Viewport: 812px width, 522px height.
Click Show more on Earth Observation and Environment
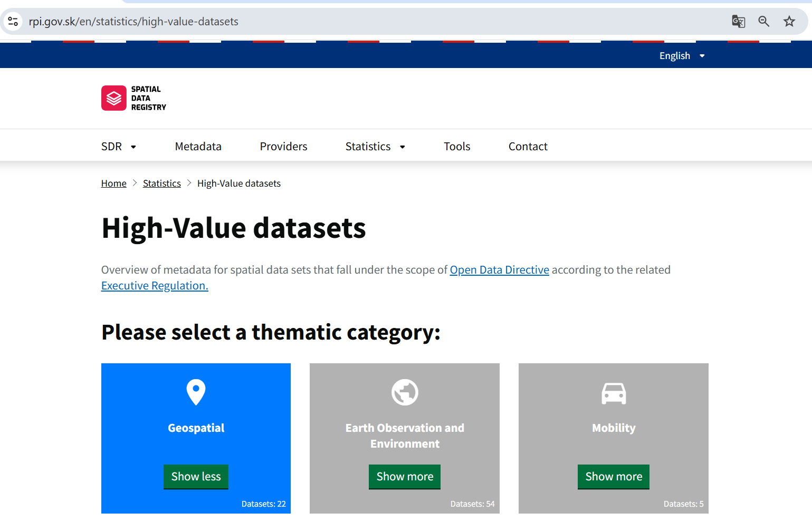tap(404, 477)
